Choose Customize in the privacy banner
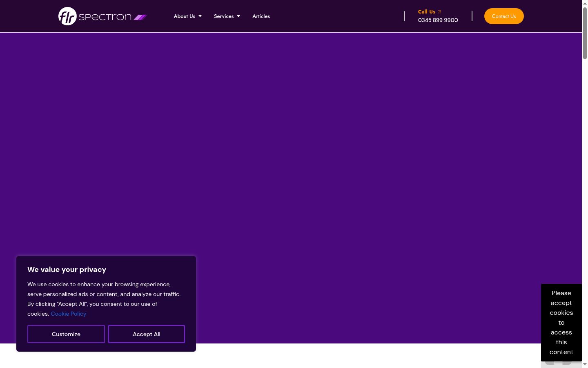 [x=66, y=334]
